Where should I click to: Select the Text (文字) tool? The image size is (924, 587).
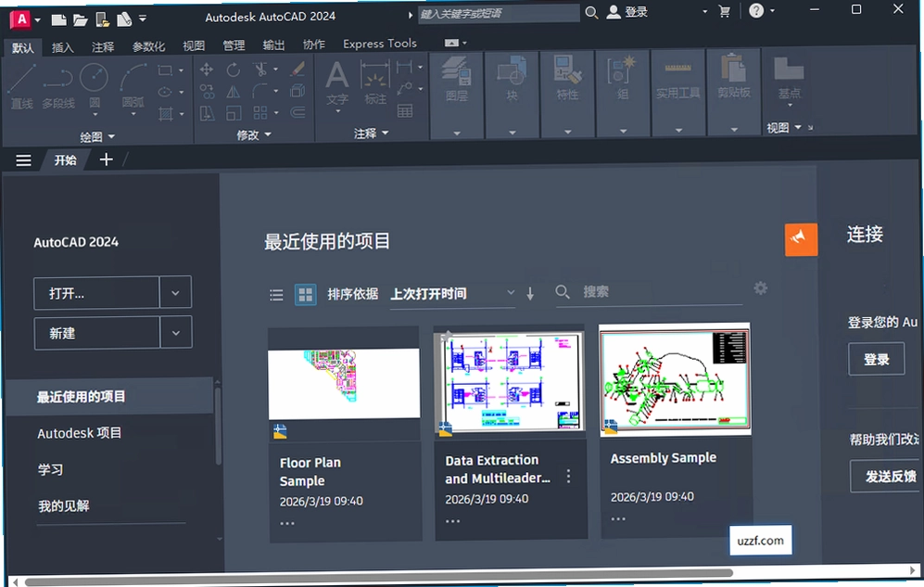(337, 83)
